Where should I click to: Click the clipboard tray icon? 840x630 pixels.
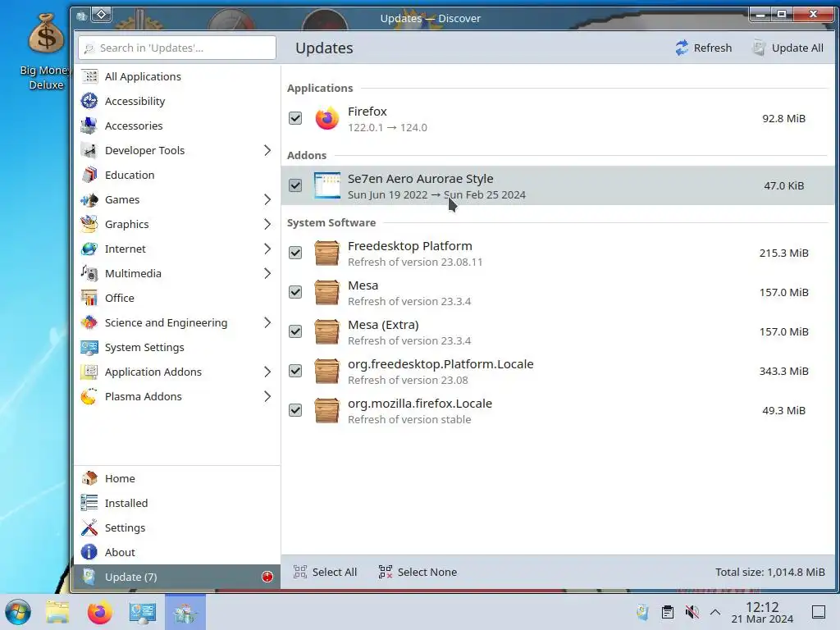(x=668, y=612)
